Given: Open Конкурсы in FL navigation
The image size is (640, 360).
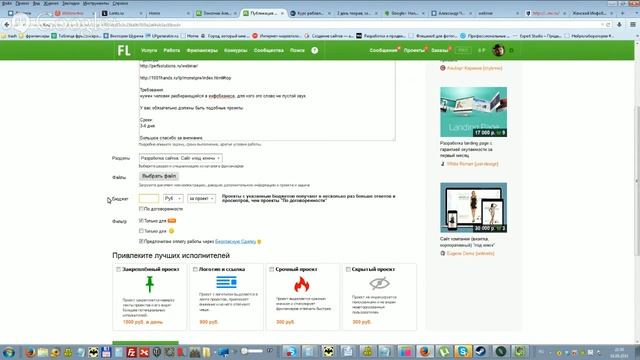Looking at the screenshot, I should click(x=236, y=50).
